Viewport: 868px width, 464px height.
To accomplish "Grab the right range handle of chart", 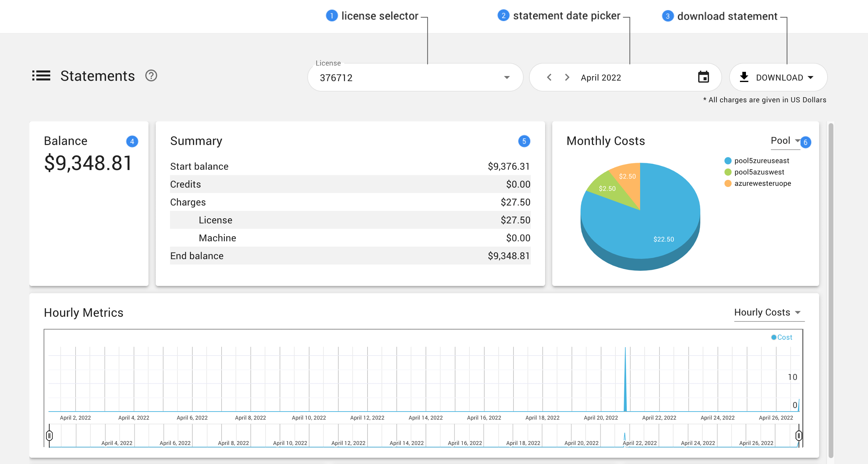I will [x=799, y=436].
